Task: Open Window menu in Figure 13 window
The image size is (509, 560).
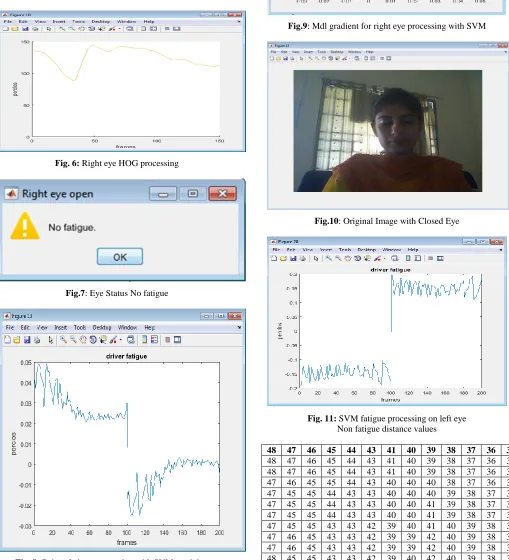Action: point(127,328)
